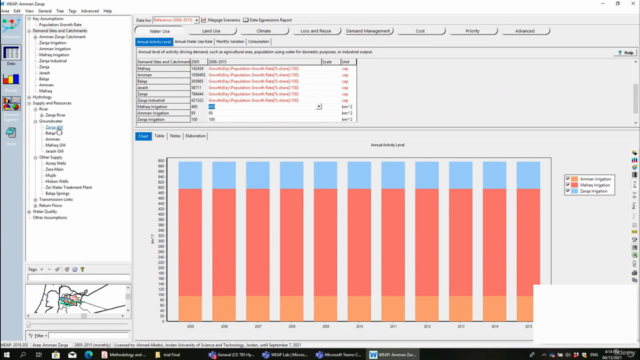This screenshot has height=360, width=640.
Task: Open the Schematic view
Action: pos(11,29)
